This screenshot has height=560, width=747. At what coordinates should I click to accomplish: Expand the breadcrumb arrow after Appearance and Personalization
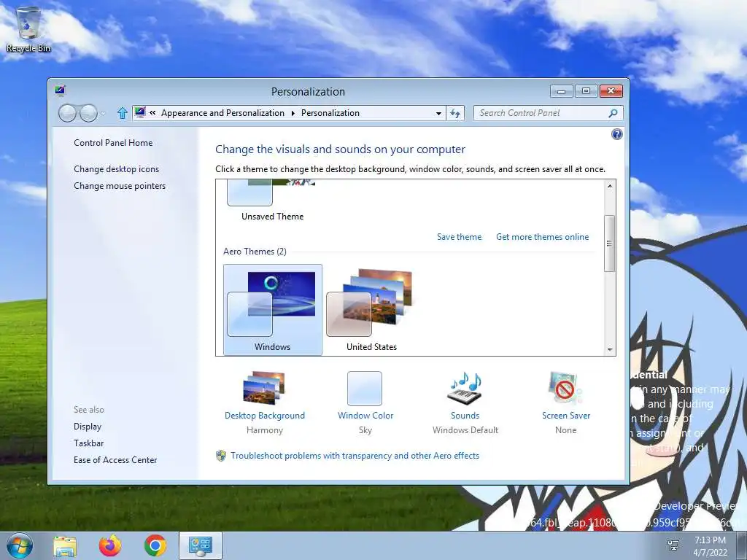(293, 113)
